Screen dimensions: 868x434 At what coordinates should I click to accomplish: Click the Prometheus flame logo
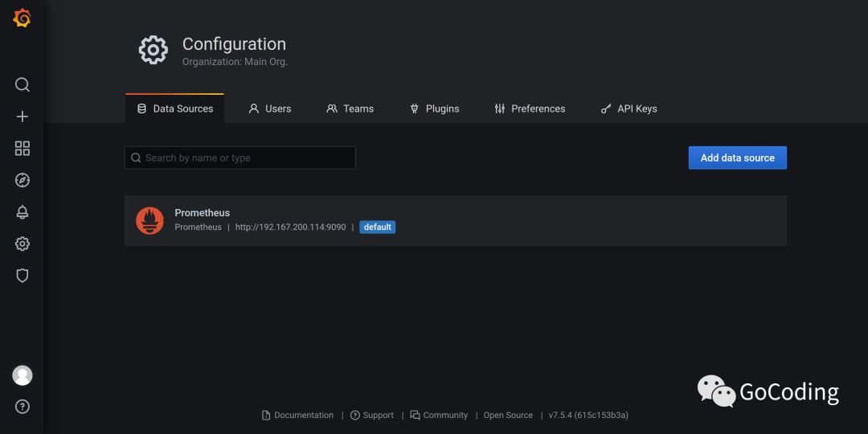tap(149, 220)
